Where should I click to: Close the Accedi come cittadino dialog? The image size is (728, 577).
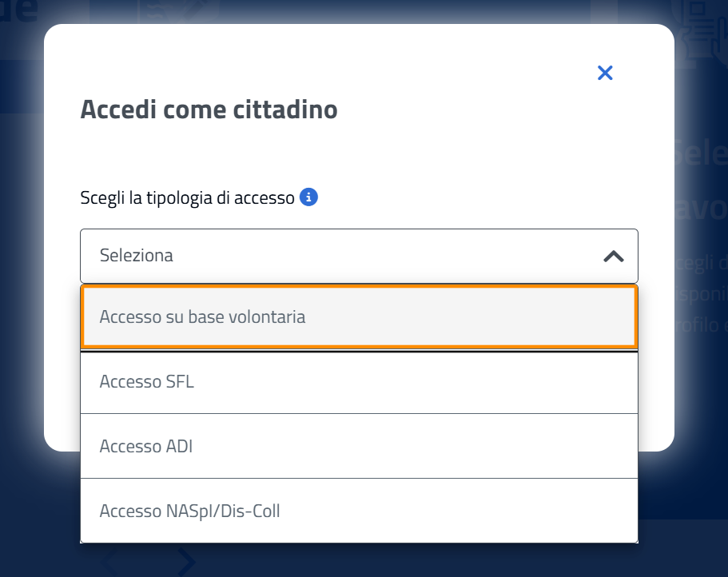point(604,73)
